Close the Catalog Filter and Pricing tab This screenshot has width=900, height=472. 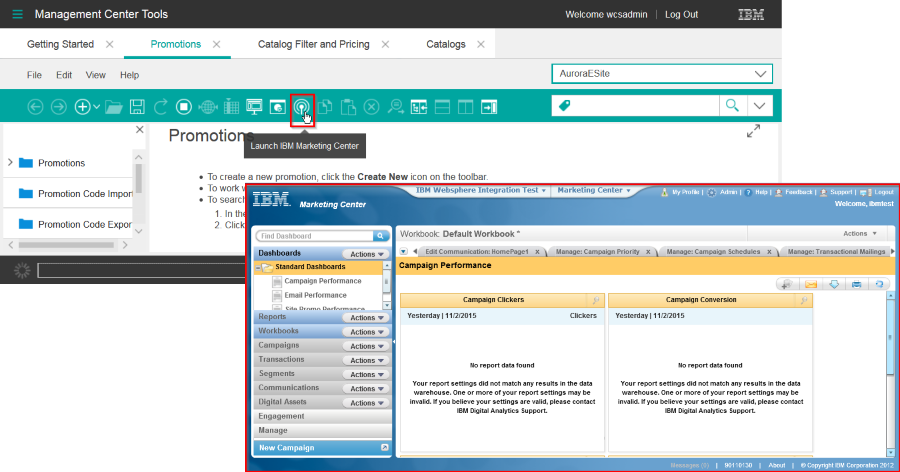tap(386, 44)
